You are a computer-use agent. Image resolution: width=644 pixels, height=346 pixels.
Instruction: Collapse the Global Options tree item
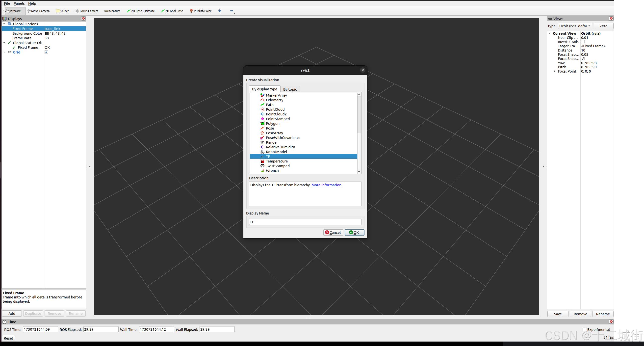point(4,24)
